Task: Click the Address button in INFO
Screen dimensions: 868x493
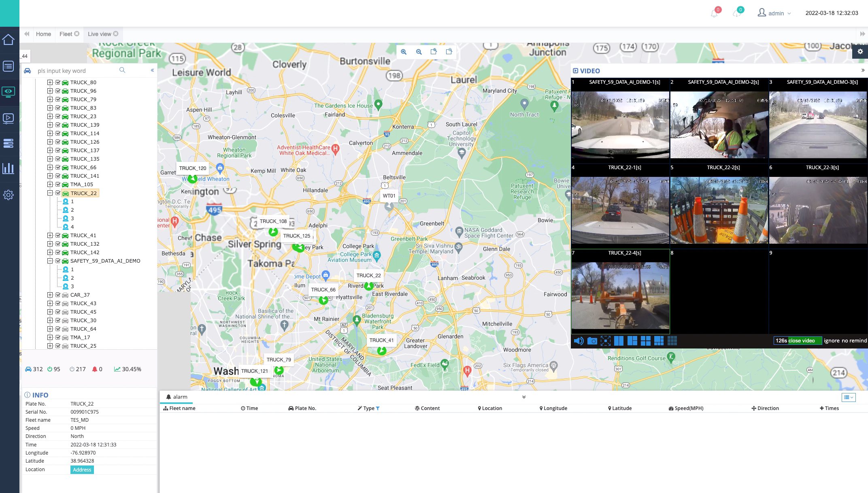Action: tap(82, 470)
